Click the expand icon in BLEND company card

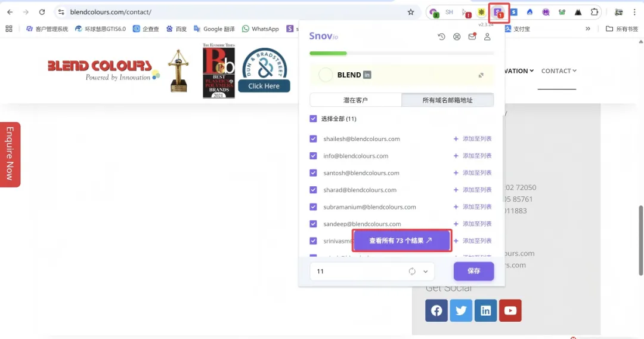tap(481, 75)
